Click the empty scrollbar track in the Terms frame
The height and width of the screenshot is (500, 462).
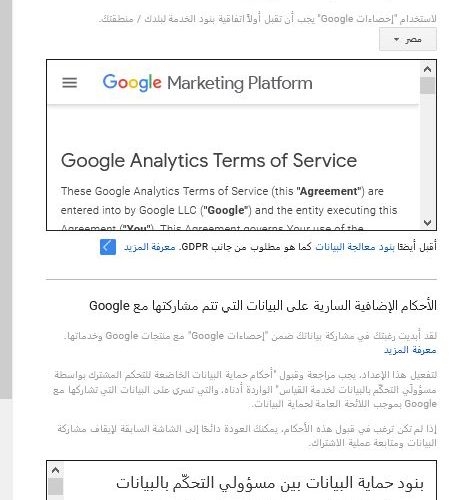pos(427,155)
